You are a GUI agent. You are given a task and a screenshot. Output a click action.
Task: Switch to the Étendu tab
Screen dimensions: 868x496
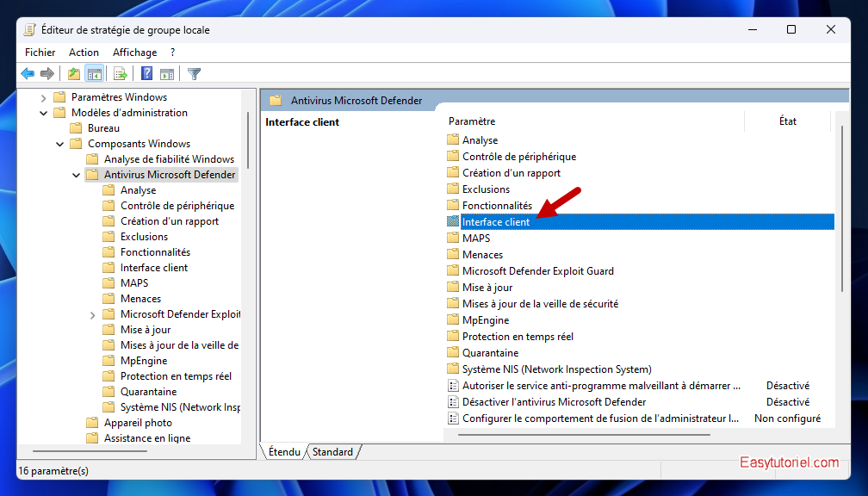pos(284,452)
